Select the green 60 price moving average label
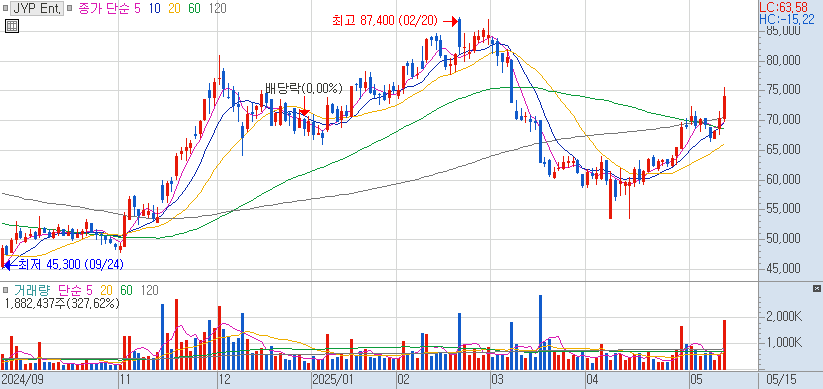Viewport: 823px width, 389px height. [194, 8]
